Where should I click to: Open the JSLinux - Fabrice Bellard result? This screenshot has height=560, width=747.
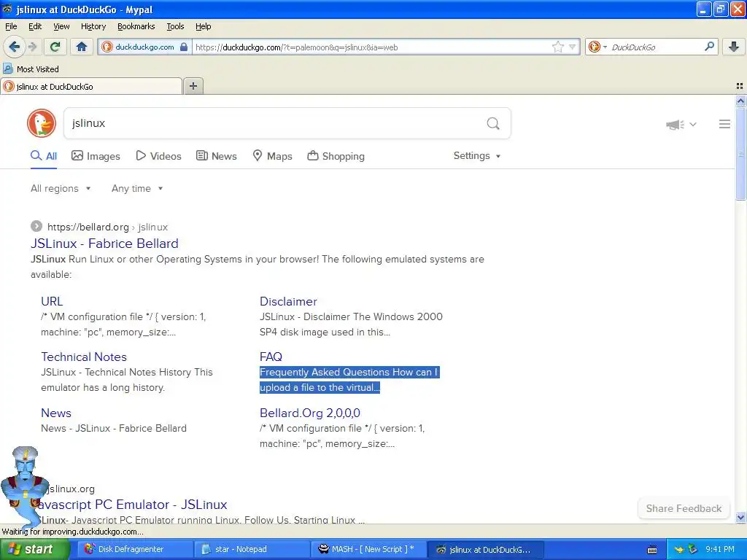104,244
